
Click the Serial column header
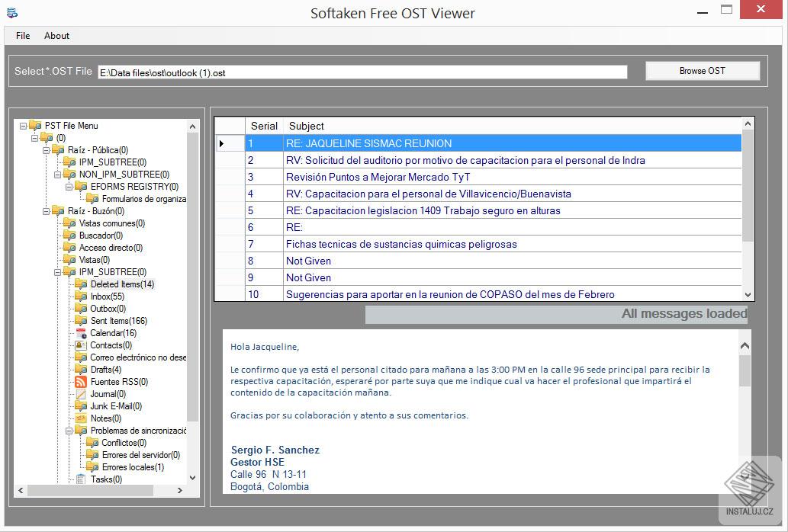click(264, 126)
